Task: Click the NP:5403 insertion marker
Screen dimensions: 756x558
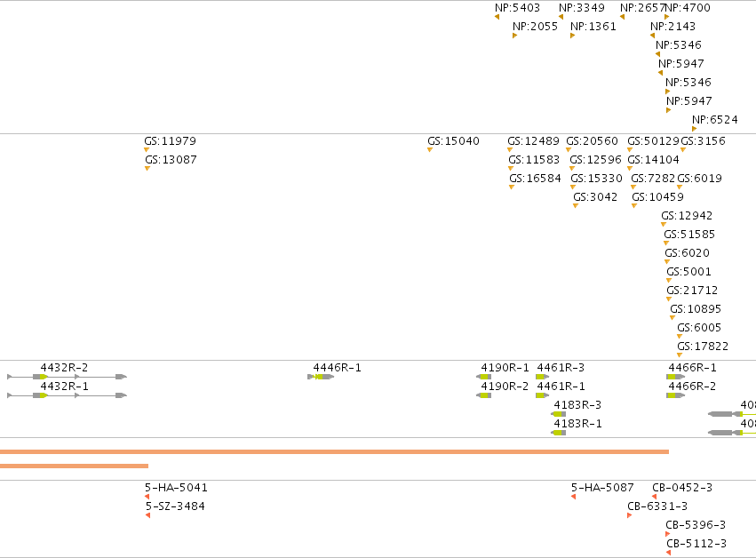Action: (497, 17)
